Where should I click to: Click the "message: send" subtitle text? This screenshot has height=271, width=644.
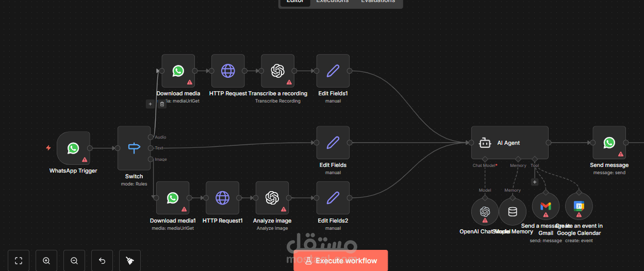coord(609,173)
